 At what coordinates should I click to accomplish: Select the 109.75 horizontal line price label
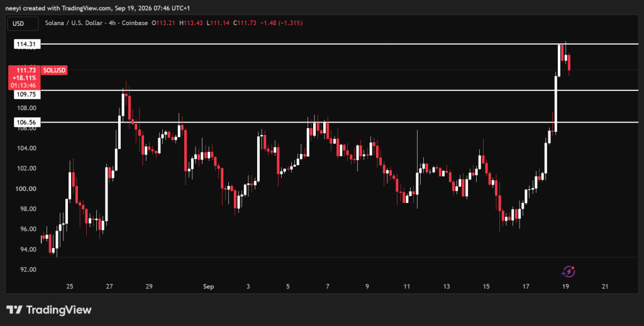point(26,94)
